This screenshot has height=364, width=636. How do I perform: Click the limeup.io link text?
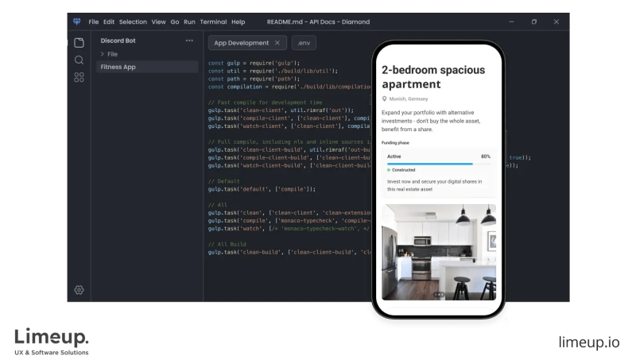point(589,342)
